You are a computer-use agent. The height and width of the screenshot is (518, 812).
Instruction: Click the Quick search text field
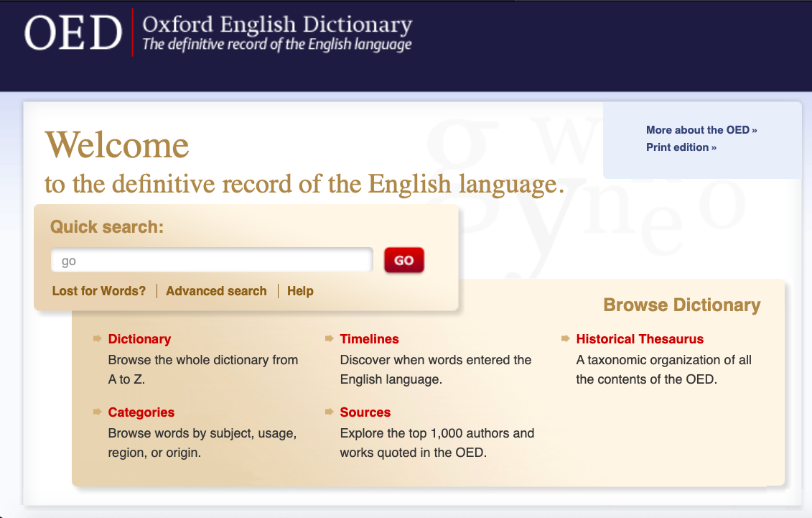212,260
